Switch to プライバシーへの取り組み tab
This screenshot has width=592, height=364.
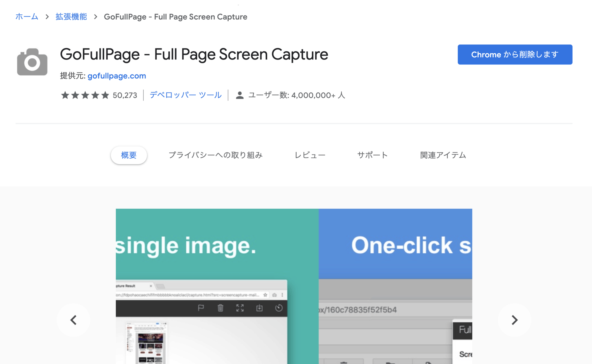tap(215, 155)
